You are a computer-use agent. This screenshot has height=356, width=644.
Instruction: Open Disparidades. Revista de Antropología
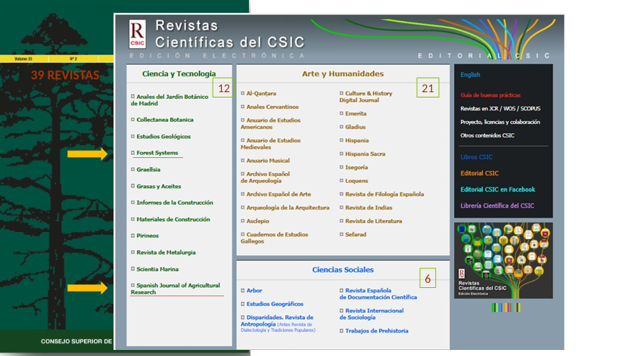tap(277, 320)
